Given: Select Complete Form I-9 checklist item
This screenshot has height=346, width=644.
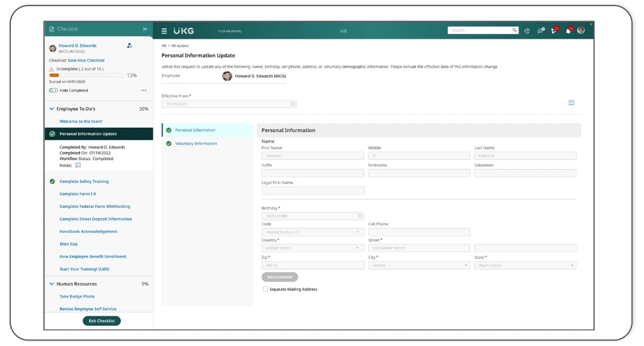Looking at the screenshot, I should coord(78,194).
